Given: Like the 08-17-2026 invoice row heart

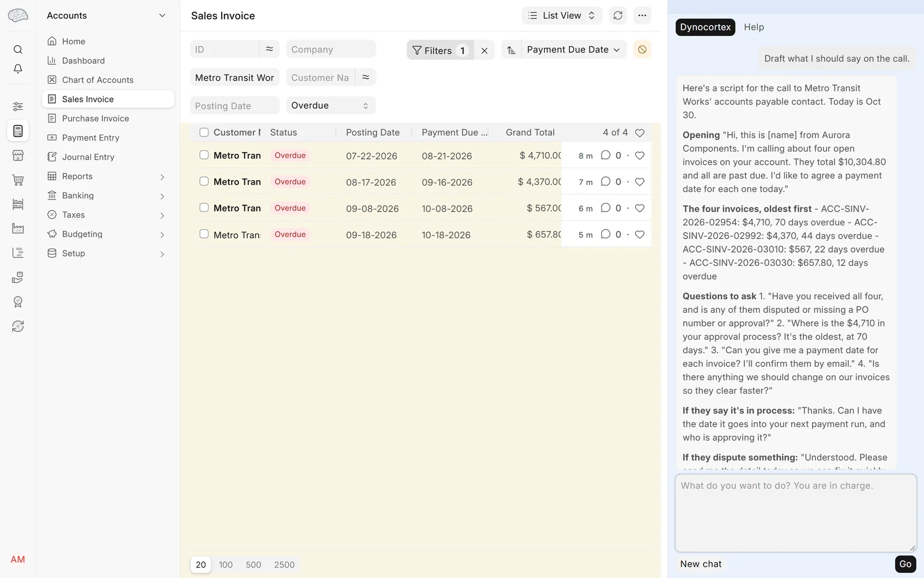Looking at the screenshot, I should click(640, 182).
